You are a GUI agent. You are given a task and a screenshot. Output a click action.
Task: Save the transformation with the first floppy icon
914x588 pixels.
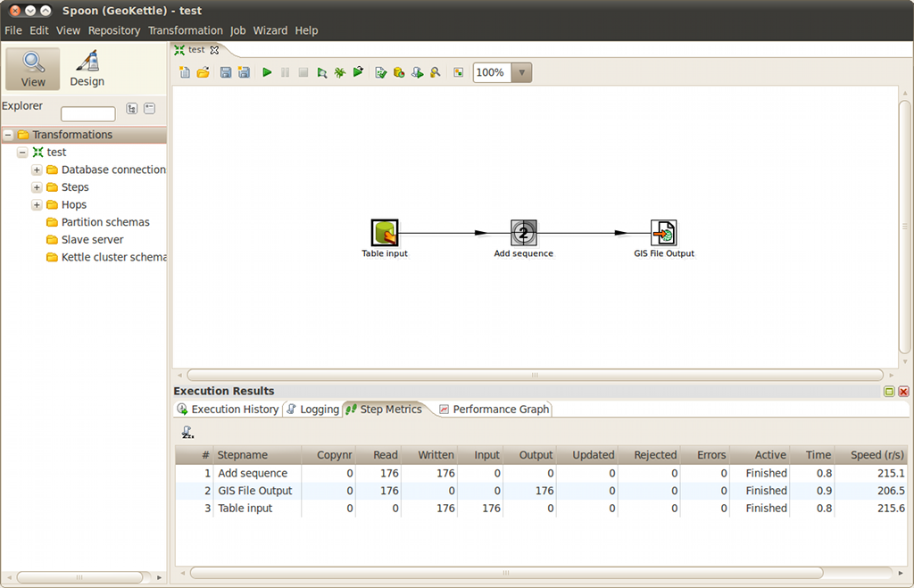point(226,72)
